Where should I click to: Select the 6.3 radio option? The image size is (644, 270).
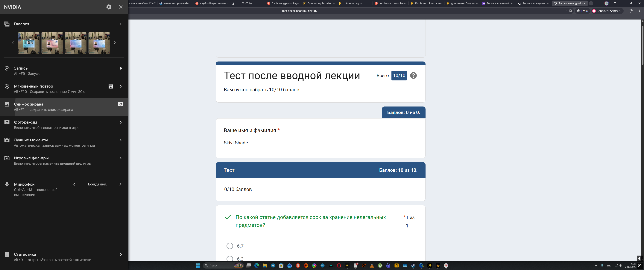pyautogui.click(x=230, y=259)
